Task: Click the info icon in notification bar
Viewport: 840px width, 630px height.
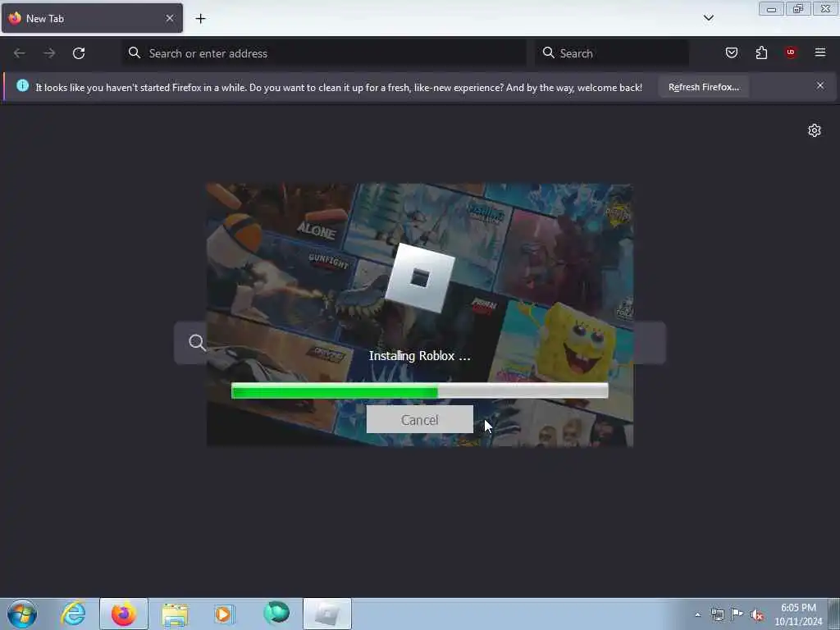Action: pyautogui.click(x=22, y=85)
